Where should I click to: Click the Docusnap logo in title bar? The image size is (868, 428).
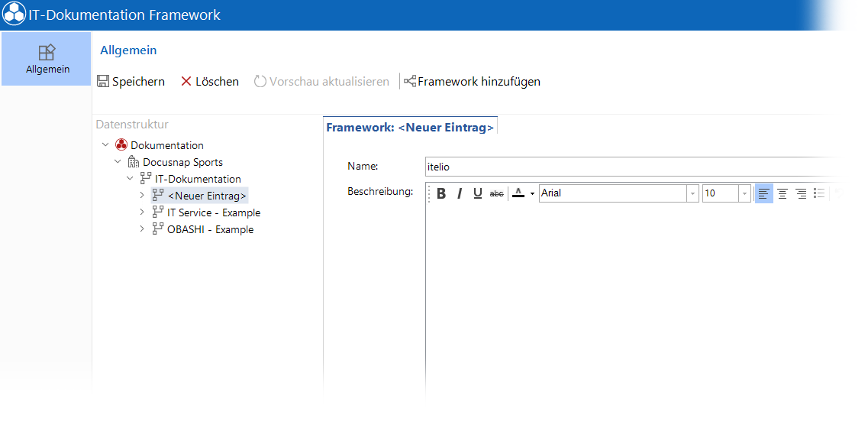pos(14,15)
